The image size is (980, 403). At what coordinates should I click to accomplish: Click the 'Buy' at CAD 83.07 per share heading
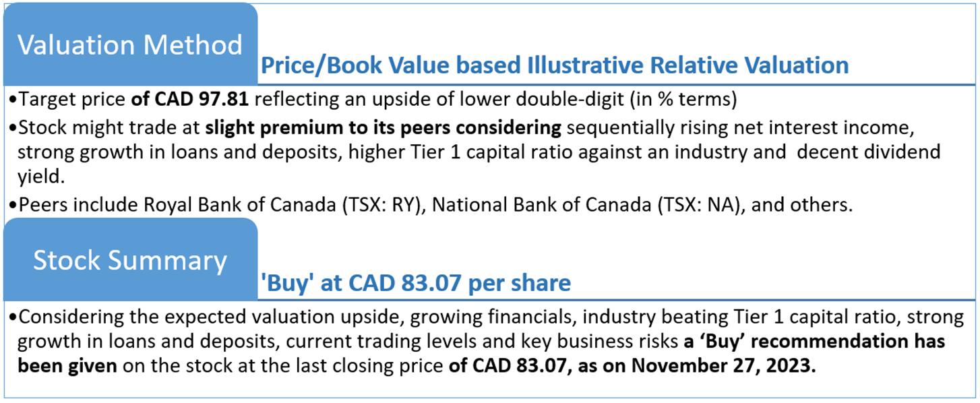click(415, 283)
